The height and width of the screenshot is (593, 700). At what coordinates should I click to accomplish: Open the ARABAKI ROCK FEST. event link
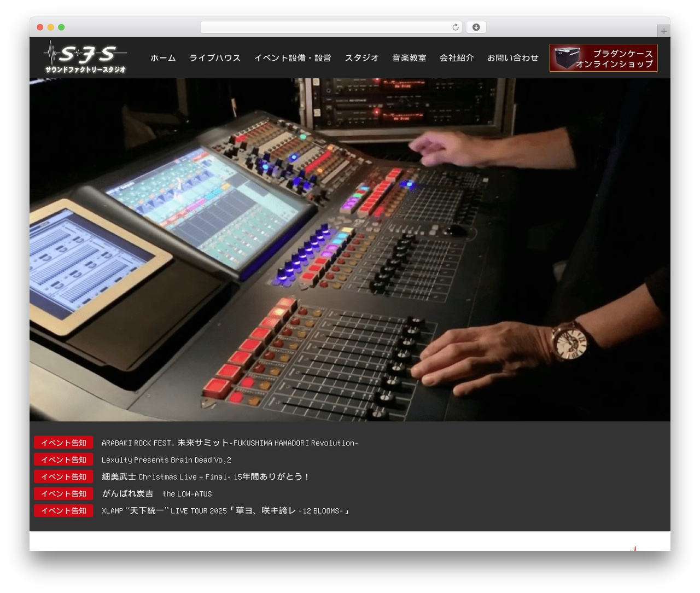point(230,443)
